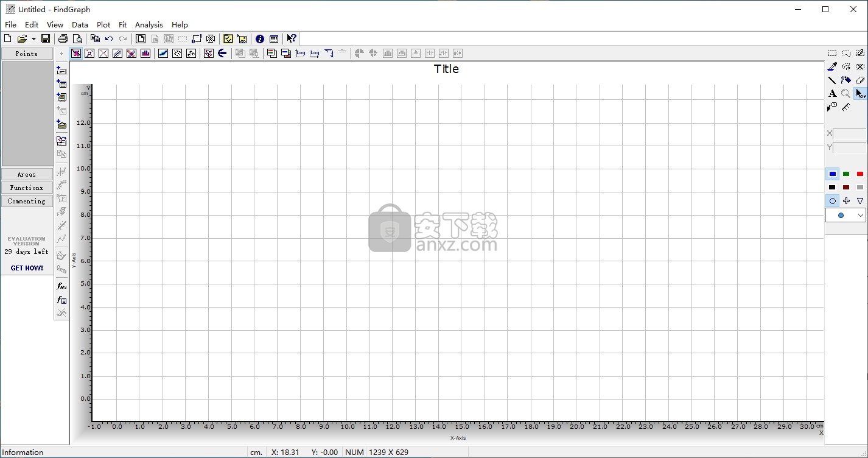Toggle the crossed-lines plot mode button

click(x=103, y=54)
